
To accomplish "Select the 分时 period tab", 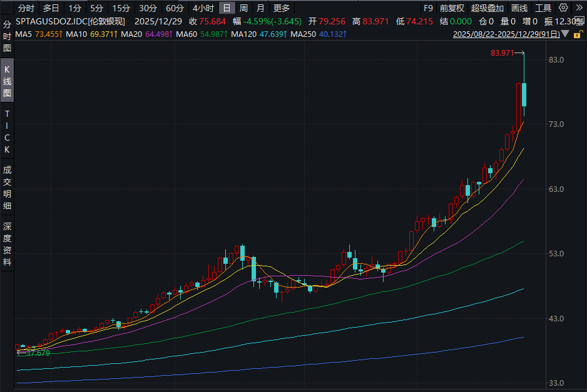I will (x=26, y=8).
